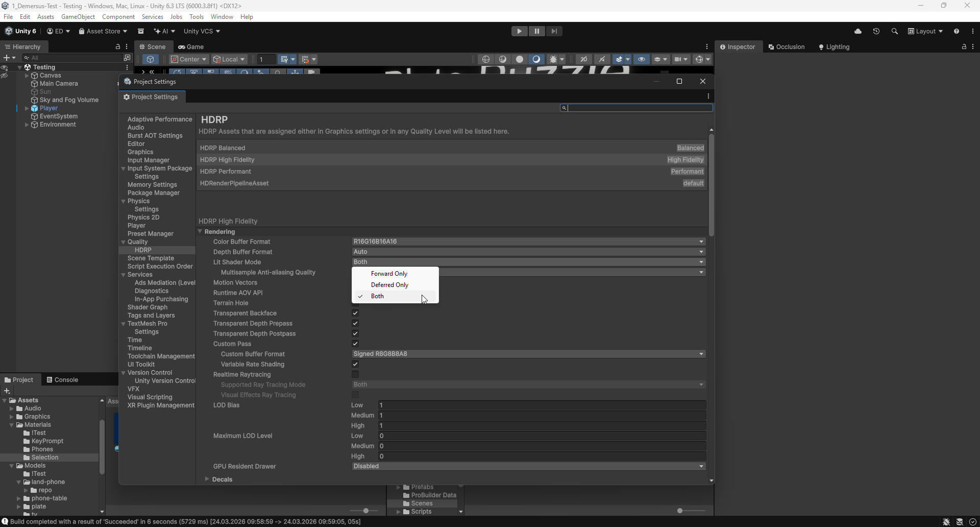Select Forward Only from Lit Shader Mode menu
Screen dimensions: 980x527
pyautogui.click(x=389, y=273)
